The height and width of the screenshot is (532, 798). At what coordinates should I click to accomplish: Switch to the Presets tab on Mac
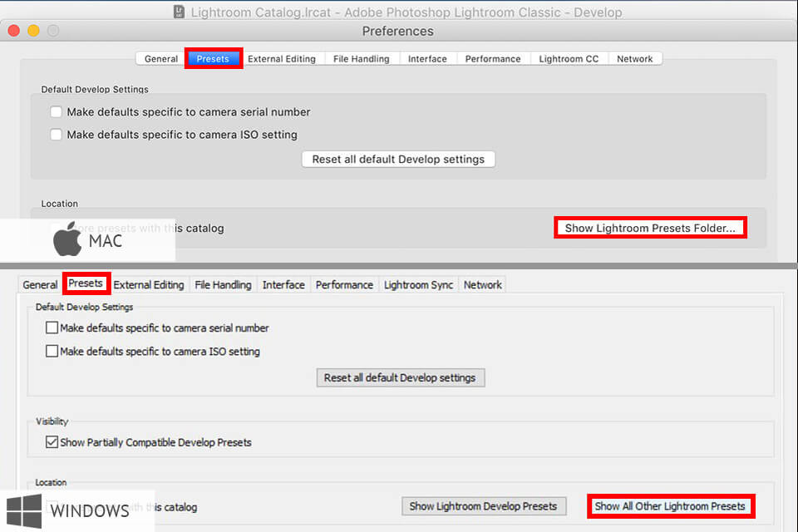click(212, 58)
